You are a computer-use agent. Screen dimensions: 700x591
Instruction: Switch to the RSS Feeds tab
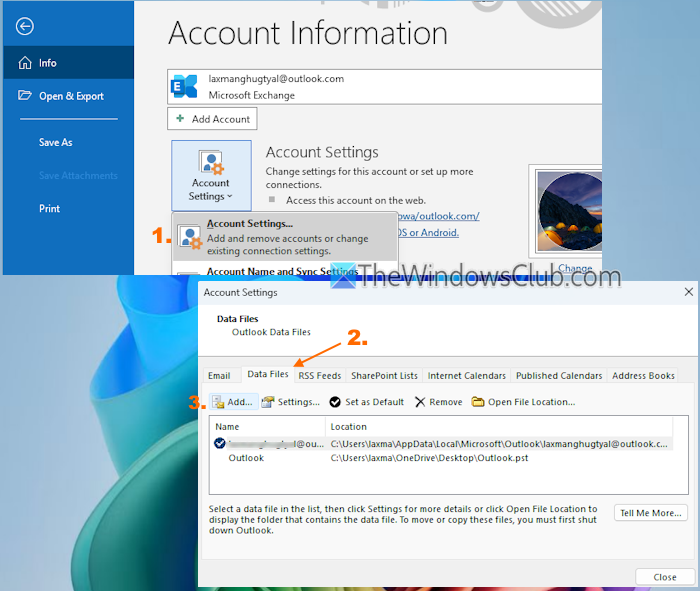point(319,376)
